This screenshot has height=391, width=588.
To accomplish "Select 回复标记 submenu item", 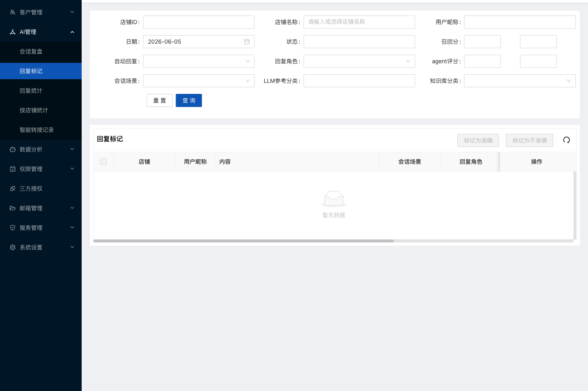I will (x=41, y=71).
